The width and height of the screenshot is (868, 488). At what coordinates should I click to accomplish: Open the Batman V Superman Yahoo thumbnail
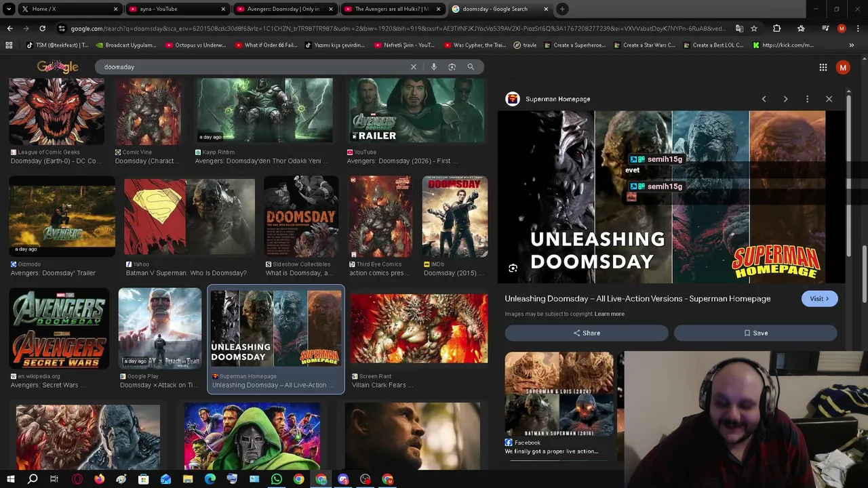click(189, 217)
